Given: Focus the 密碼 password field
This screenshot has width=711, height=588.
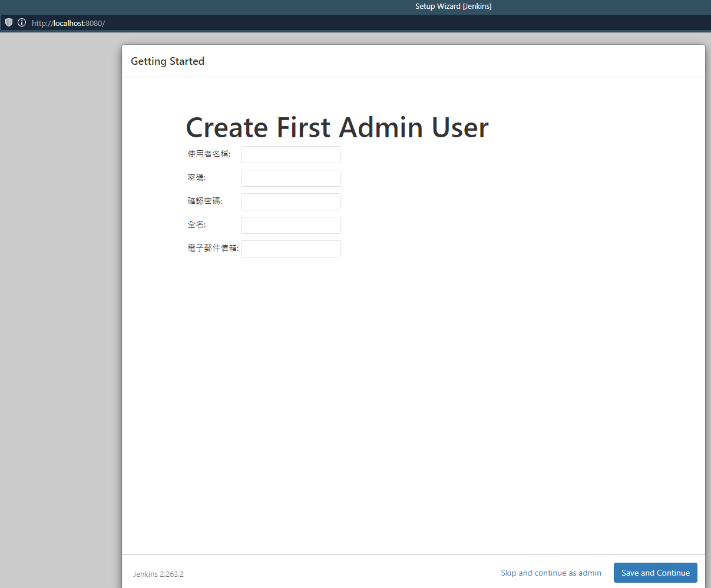Looking at the screenshot, I should [x=291, y=178].
